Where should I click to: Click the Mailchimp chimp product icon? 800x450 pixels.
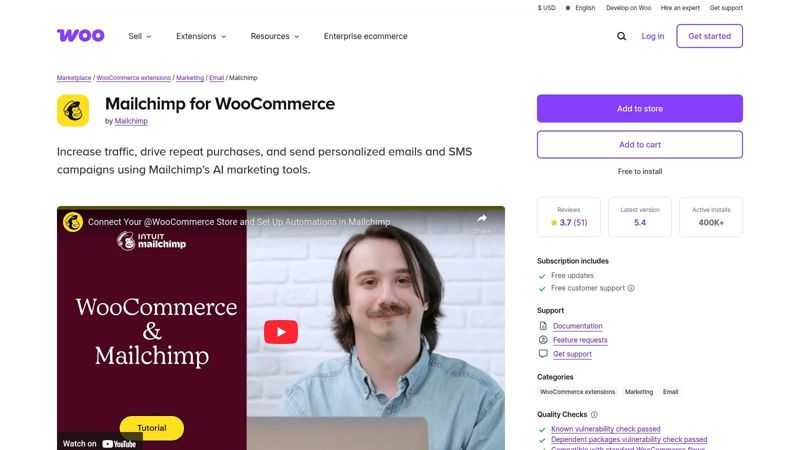click(x=73, y=110)
